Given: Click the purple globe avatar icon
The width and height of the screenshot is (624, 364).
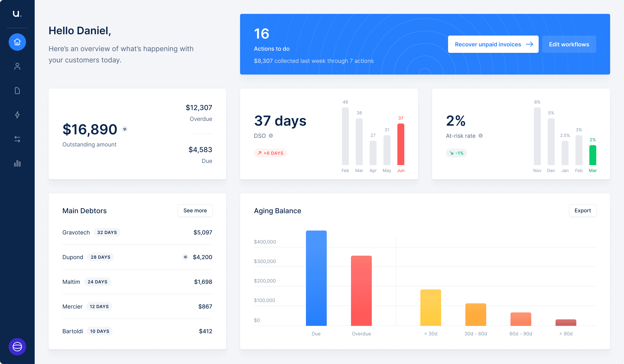Looking at the screenshot, I should (17, 346).
